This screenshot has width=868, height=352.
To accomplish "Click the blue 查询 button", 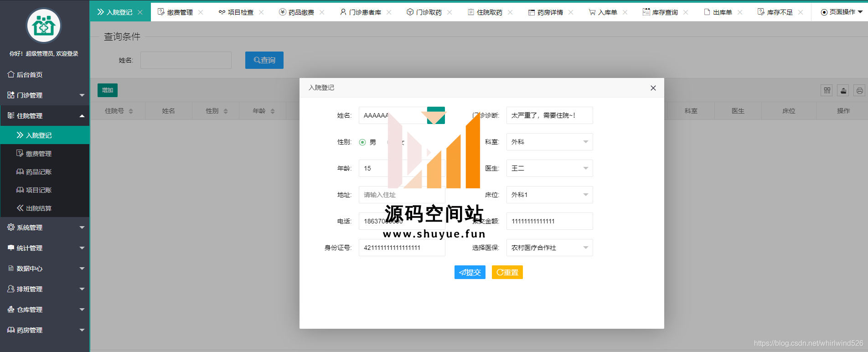I will [x=264, y=60].
